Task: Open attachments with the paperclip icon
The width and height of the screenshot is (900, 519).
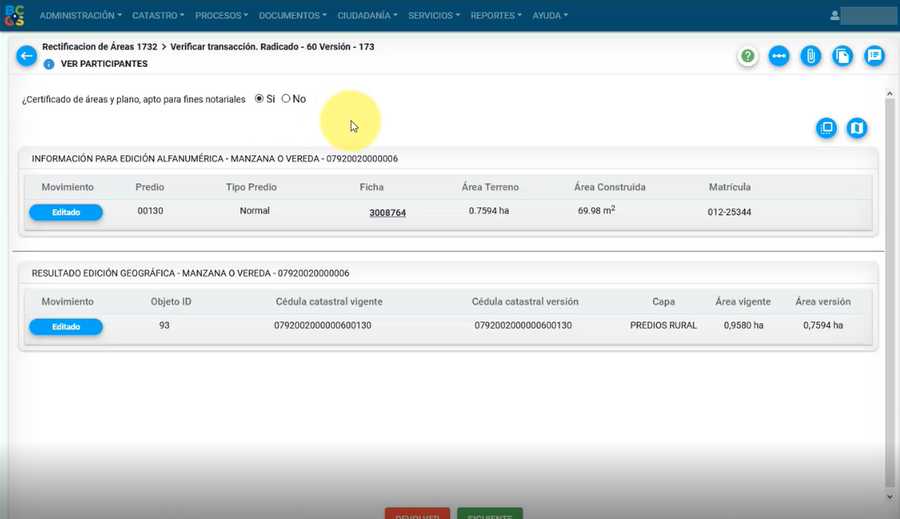Action: pyautogui.click(x=811, y=56)
